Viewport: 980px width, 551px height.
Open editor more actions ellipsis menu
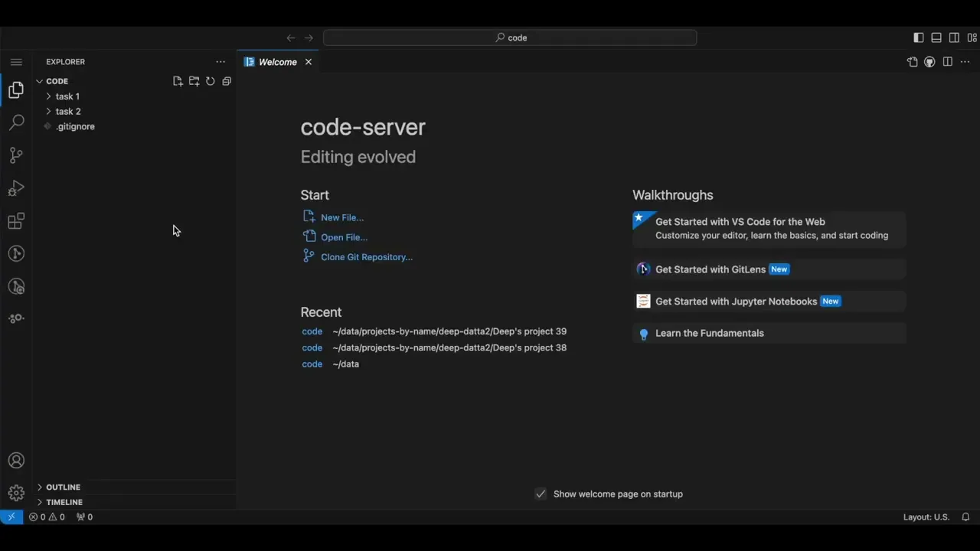[966, 62]
